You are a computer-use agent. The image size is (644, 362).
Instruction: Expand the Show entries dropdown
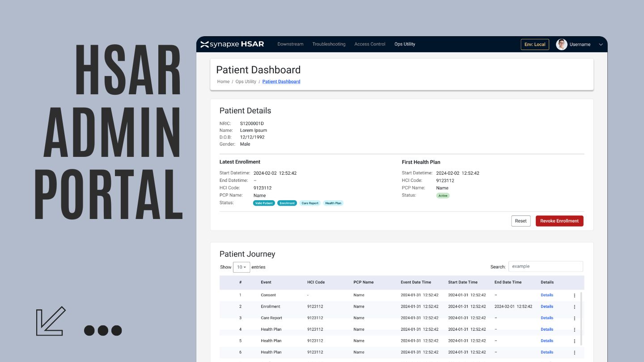(x=241, y=267)
